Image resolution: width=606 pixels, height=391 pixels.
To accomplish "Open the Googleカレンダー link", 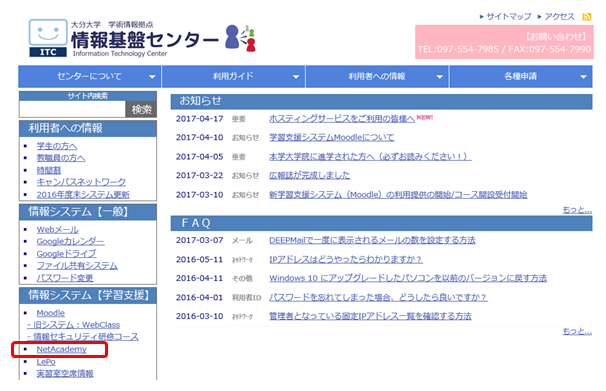I will click(x=70, y=241).
